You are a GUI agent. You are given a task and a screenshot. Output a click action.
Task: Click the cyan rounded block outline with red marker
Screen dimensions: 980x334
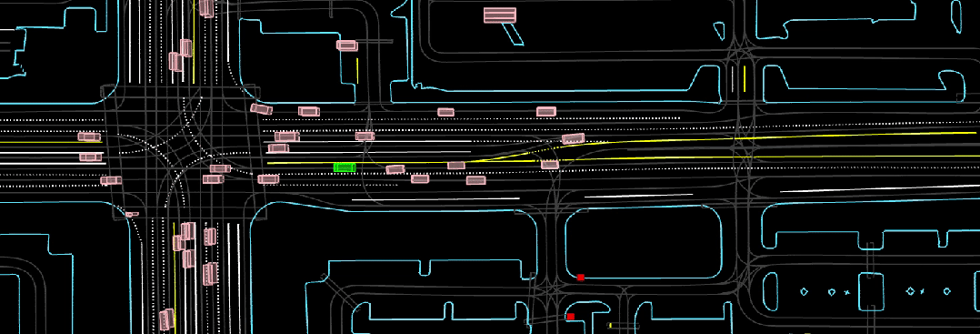coord(645,242)
